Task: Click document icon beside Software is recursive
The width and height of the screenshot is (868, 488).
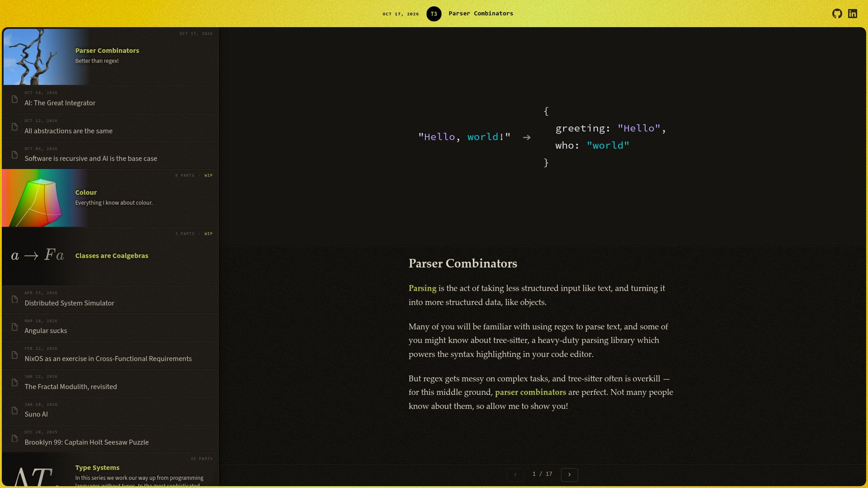Action: pos(14,155)
